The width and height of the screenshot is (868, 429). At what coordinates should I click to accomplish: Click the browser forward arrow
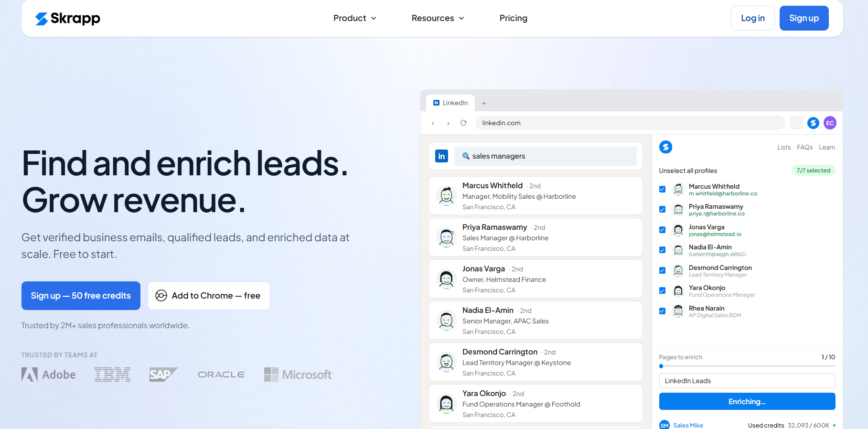tap(448, 123)
